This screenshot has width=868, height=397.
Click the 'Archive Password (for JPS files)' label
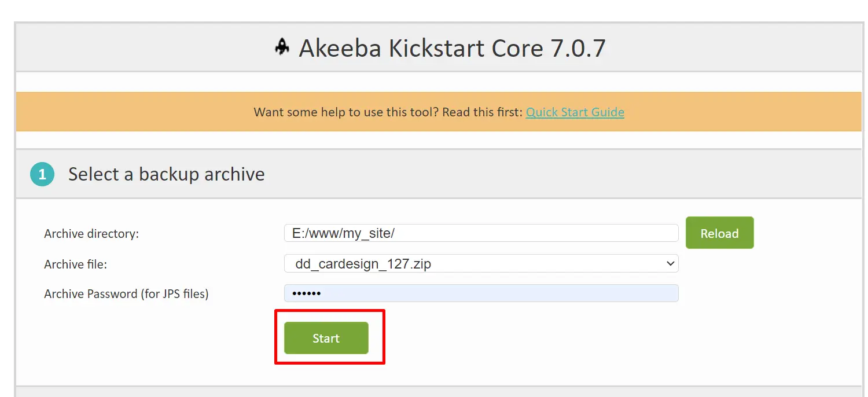(126, 294)
